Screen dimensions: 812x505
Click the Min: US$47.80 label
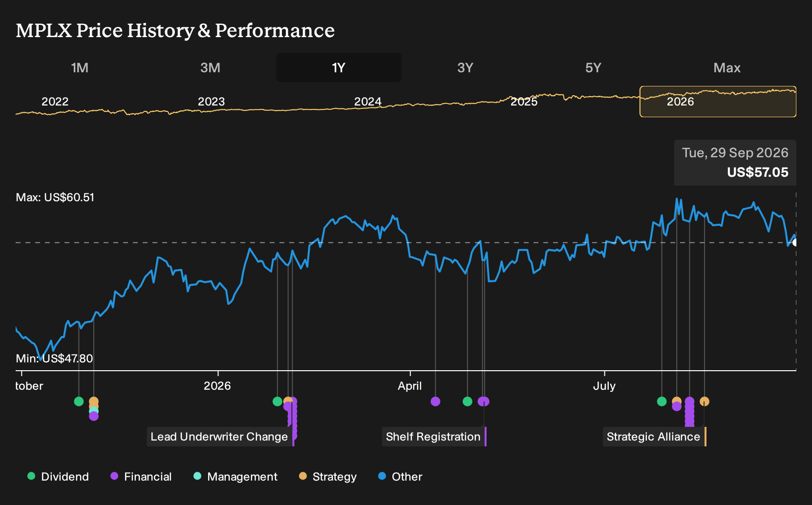54,358
